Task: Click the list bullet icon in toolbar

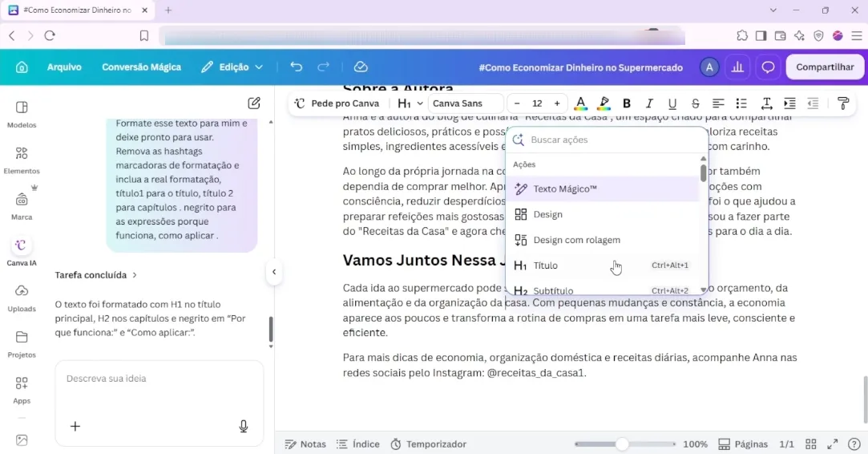Action: [x=741, y=103]
